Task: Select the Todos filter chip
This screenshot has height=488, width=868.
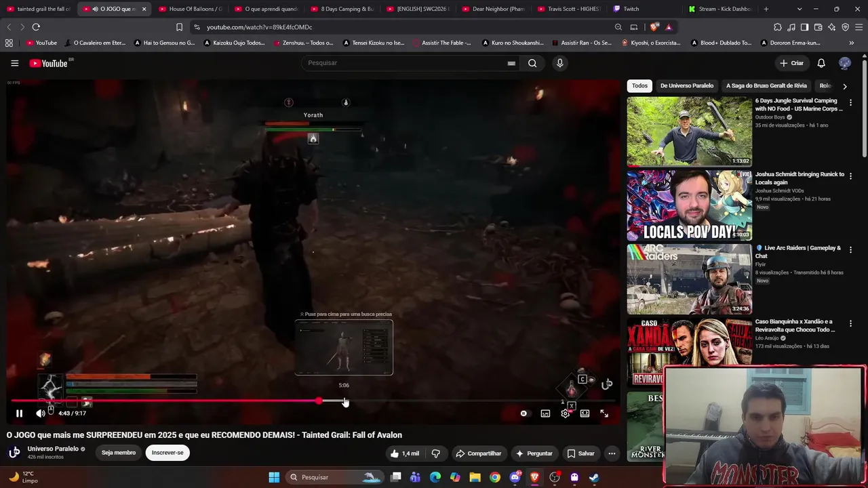Action: pyautogui.click(x=639, y=86)
